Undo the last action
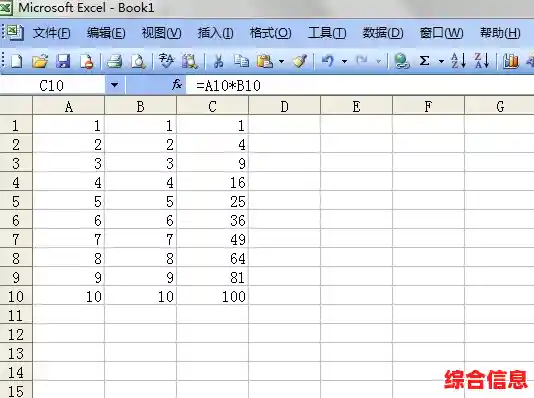The width and height of the screenshot is (534, 398). click(x=328, y=62)
